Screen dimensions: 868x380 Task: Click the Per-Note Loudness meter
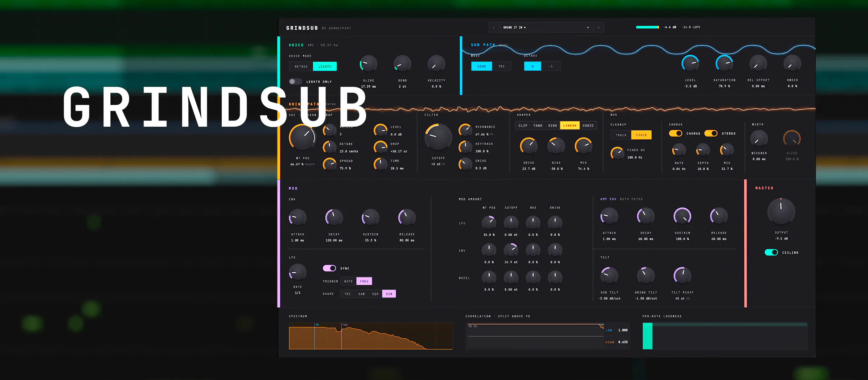725,336
